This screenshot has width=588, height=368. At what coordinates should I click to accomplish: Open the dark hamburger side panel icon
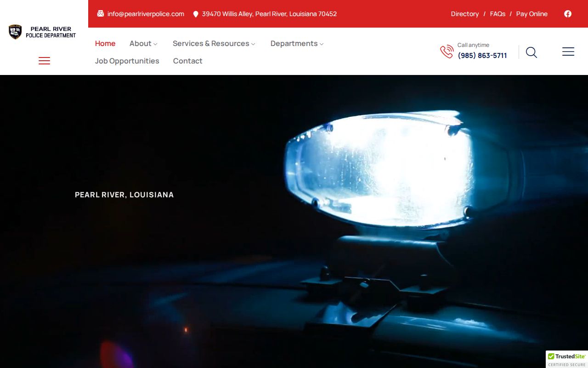coord(568,52)
